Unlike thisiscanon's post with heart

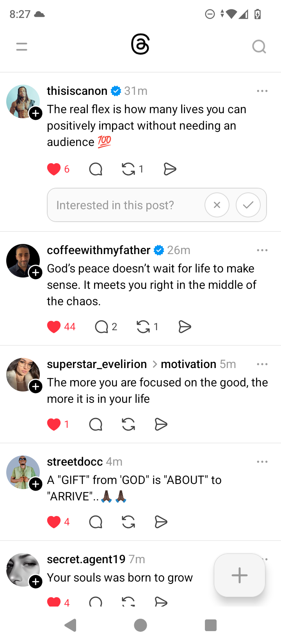click(x=54, y=169)
